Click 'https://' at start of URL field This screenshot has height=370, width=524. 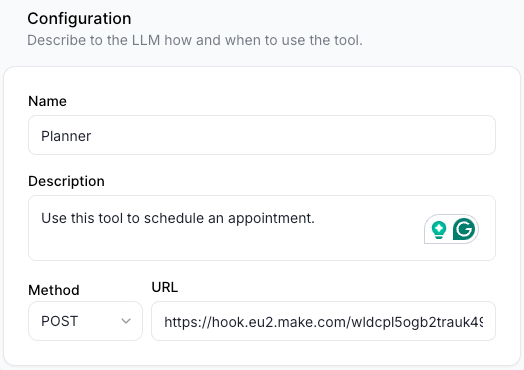click(188, 322)
